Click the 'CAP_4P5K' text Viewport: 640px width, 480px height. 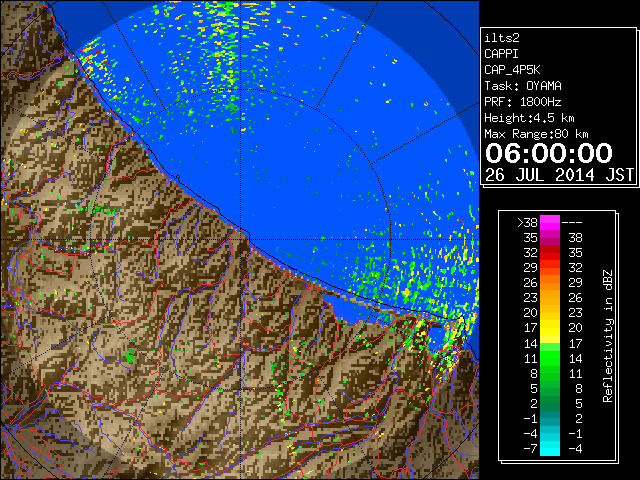(x=512, y=70)
